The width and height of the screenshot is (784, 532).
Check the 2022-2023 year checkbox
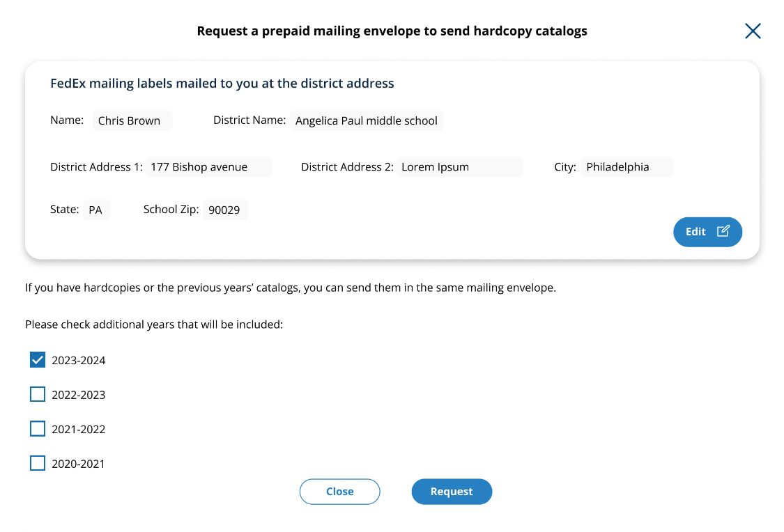point(38,394)
